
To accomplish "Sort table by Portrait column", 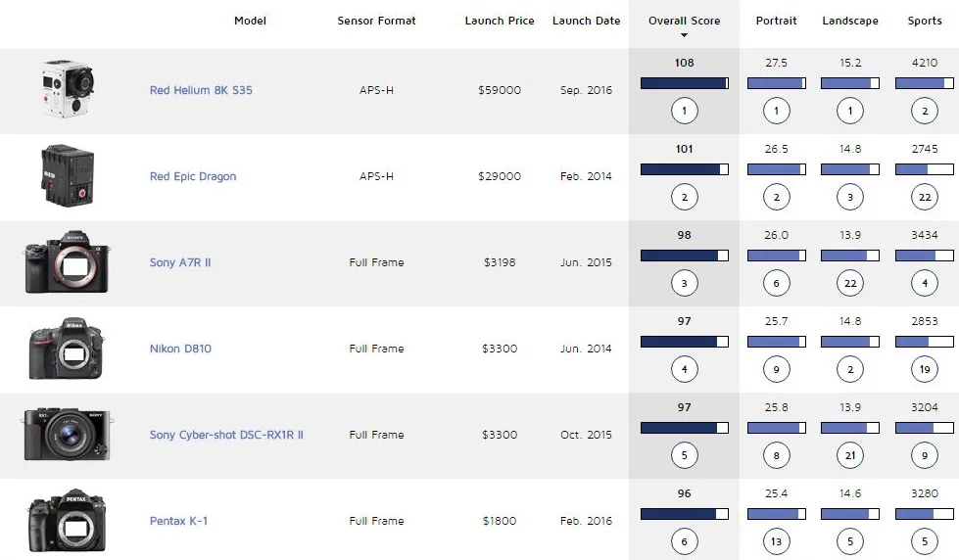I will [776, 21].
